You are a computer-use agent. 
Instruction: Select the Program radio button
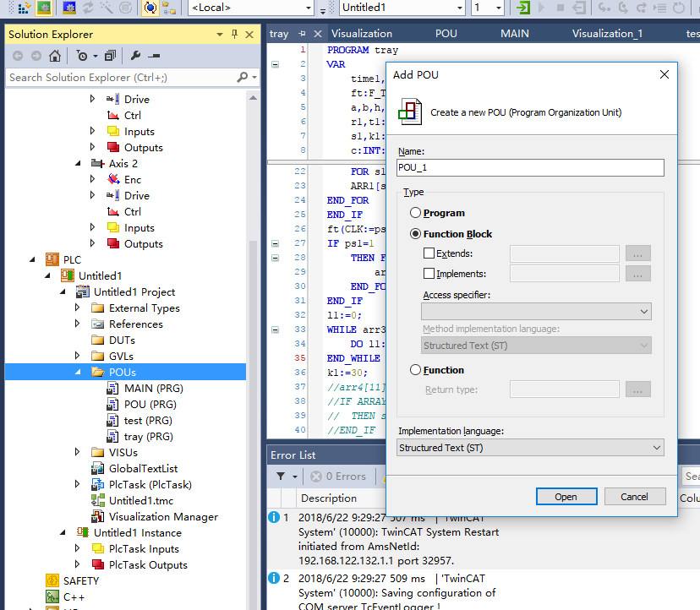415,213
